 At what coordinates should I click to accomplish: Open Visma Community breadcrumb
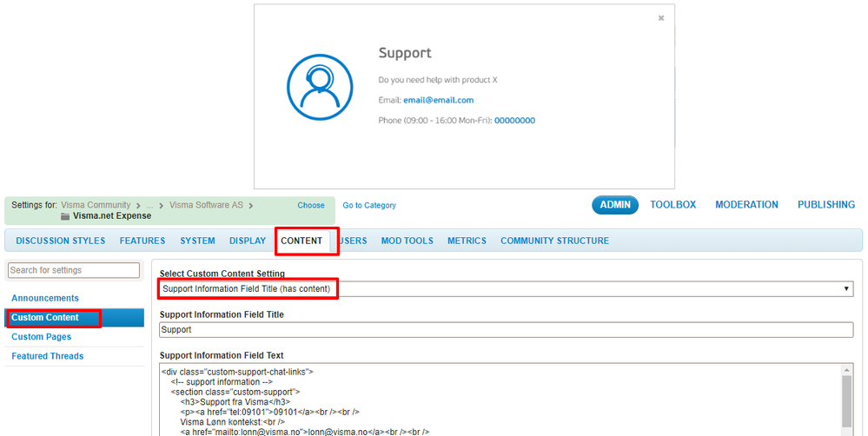[x=96, y=205]
